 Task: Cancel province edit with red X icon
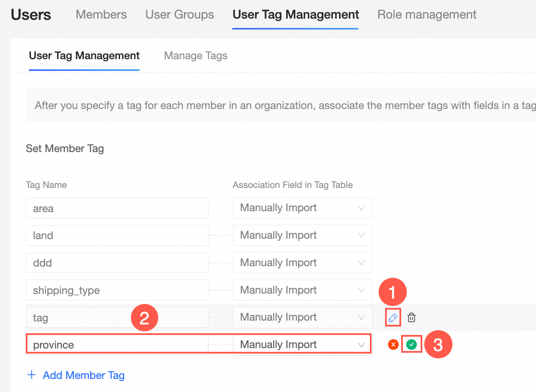[393, 345]
